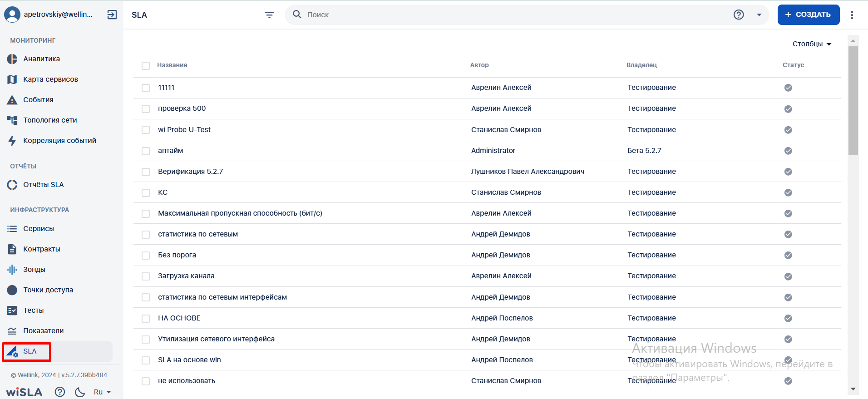Click status checkmark for КС row

point(788,192)
